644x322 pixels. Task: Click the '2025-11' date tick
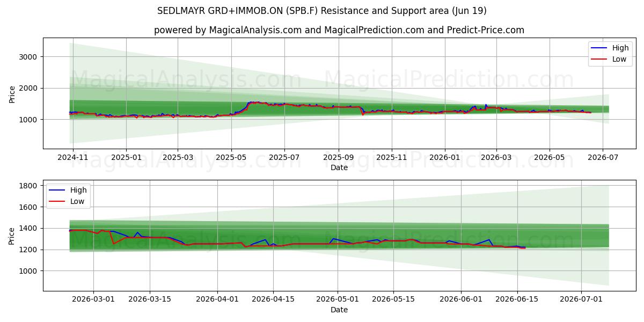(x=392, y=157)
